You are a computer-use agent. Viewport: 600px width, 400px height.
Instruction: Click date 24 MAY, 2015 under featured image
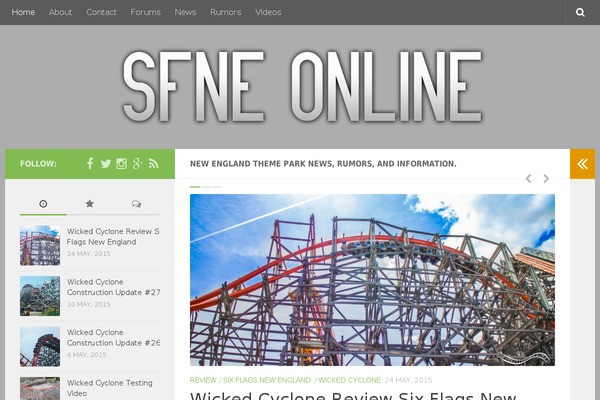pos(408,380)
